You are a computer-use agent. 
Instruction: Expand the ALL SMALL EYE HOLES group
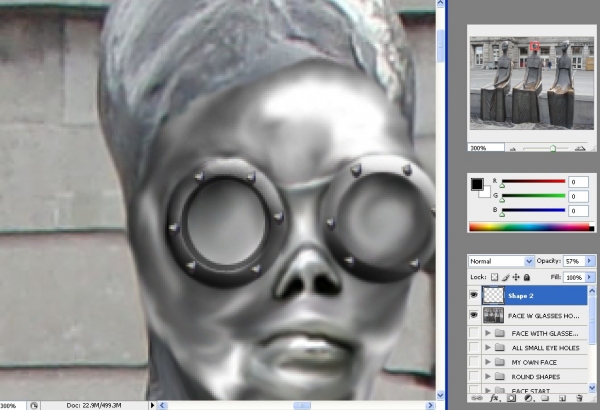coord(488,348)
